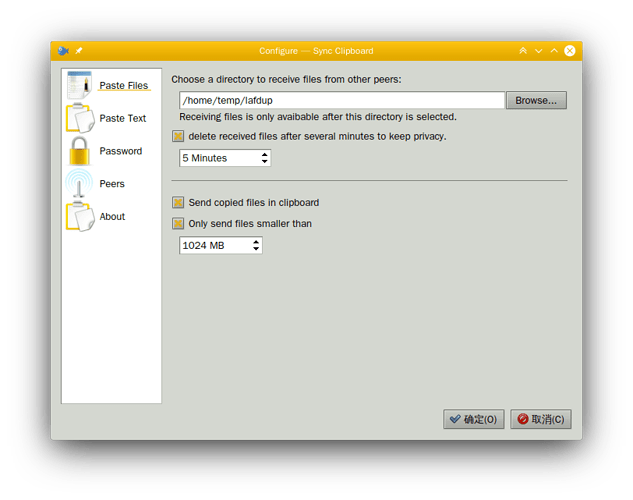Click the Paste Text page icon

point(79,118)
